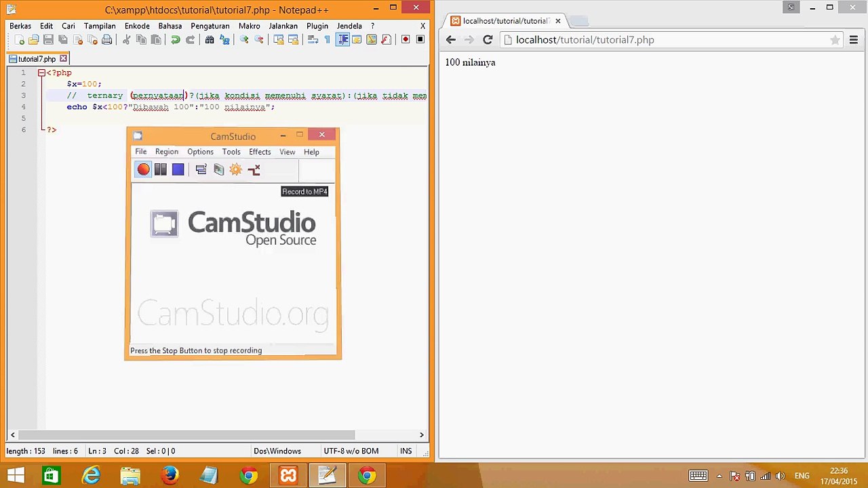The width and height of the screenshot is (868, 488).
Task: Close the Chrome localhost tab
Action: click(x=558, y=21)
